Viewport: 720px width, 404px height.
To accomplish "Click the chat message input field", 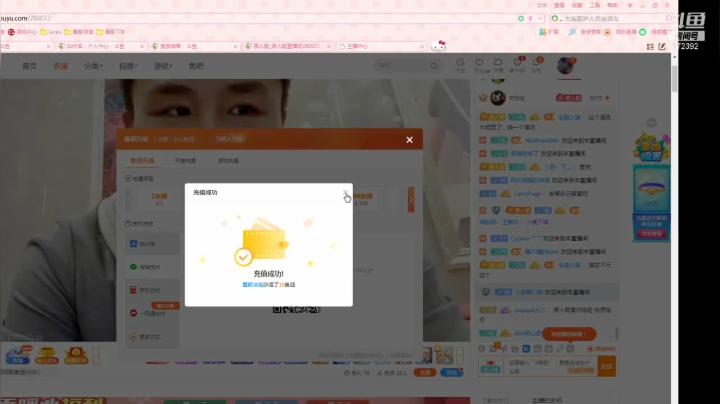I will coord(550,366).
